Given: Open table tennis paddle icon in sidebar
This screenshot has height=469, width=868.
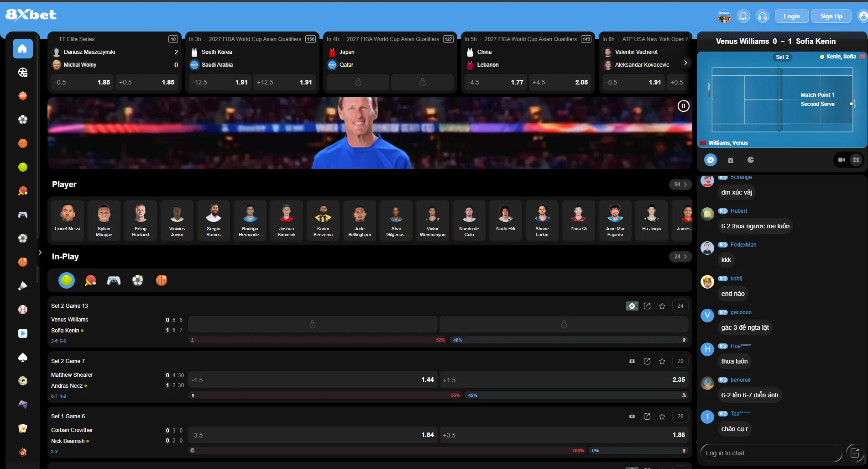Looking at the screenshot, I should click(23, 191).
